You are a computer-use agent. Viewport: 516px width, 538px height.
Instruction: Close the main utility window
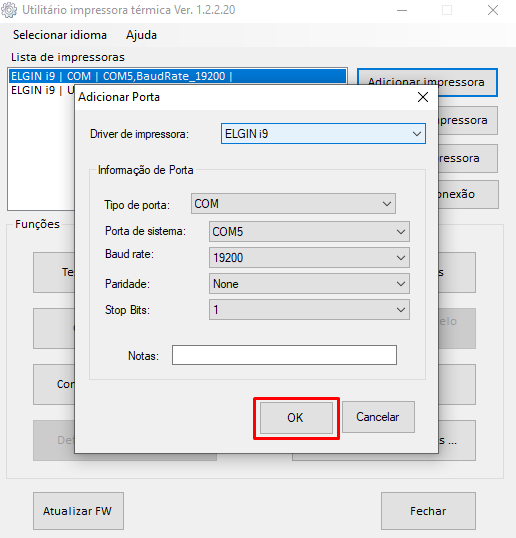tap(493, 10)
